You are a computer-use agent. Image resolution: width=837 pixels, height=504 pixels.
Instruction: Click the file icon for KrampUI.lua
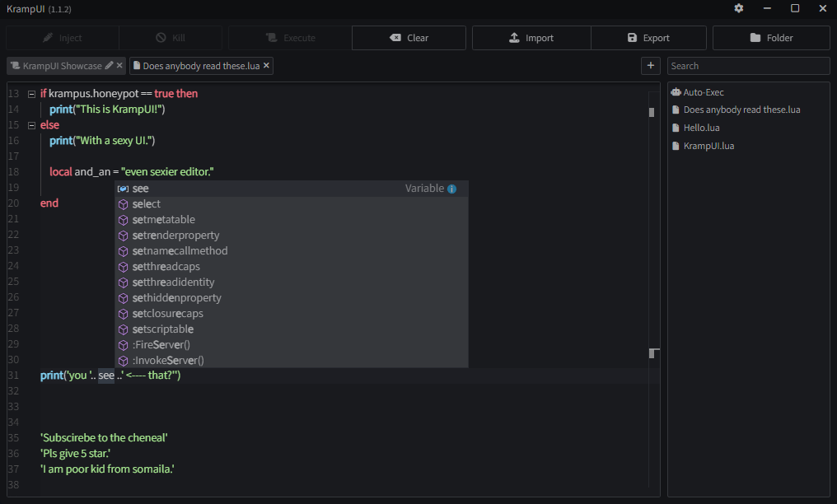(x=676, y=146)
